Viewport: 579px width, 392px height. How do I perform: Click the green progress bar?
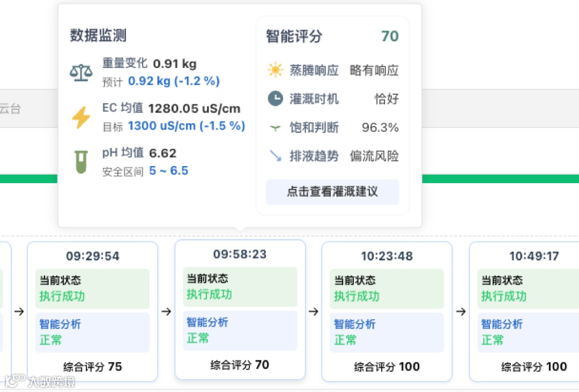(x=499, y=179)
